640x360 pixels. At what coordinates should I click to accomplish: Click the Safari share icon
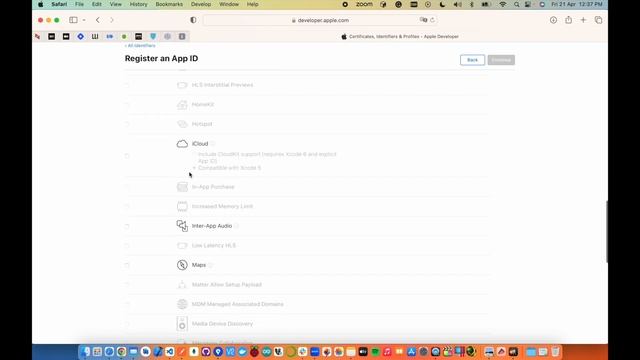tap(568, 20)
